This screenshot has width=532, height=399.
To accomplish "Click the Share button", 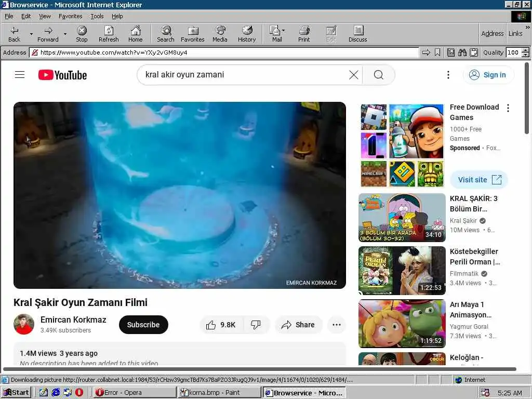I will [298, 325].
